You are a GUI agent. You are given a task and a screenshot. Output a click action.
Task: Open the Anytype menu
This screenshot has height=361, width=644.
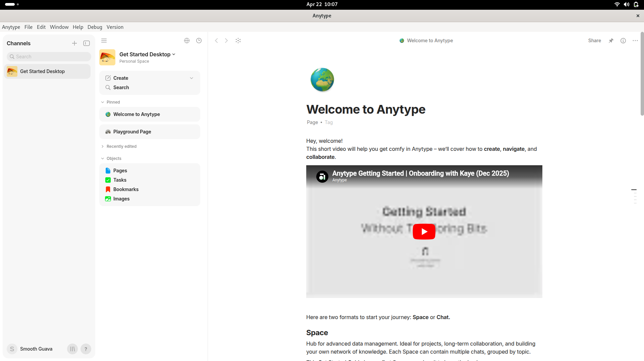point(11,27)
